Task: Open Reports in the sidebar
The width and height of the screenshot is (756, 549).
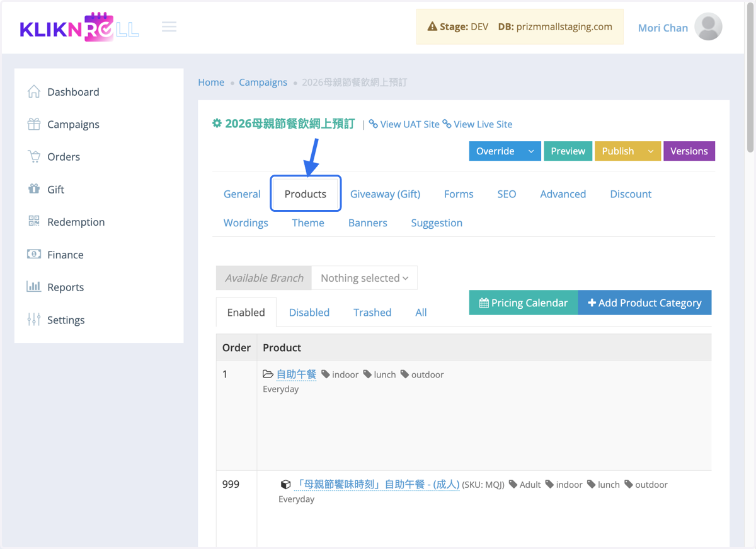Action: 66,287
